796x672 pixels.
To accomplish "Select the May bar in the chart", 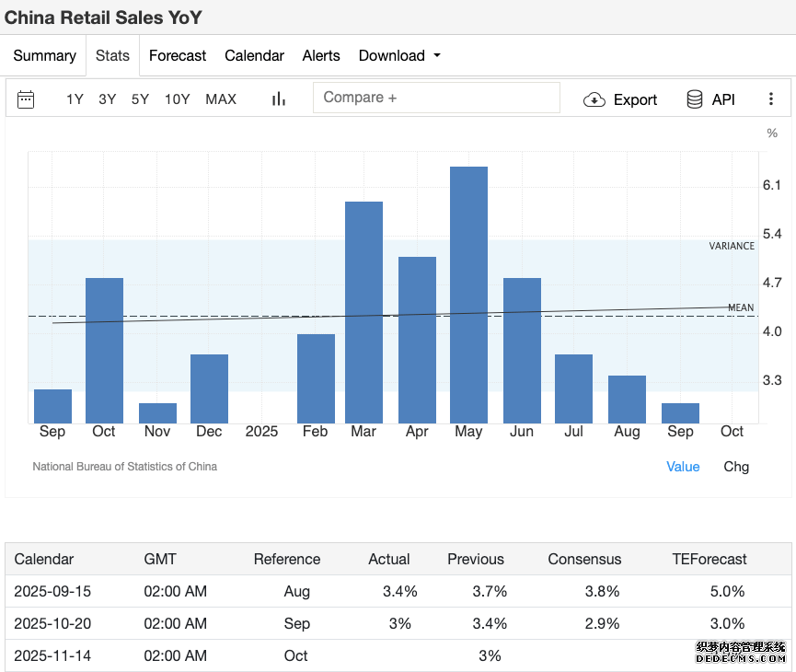I will [468, 295].
